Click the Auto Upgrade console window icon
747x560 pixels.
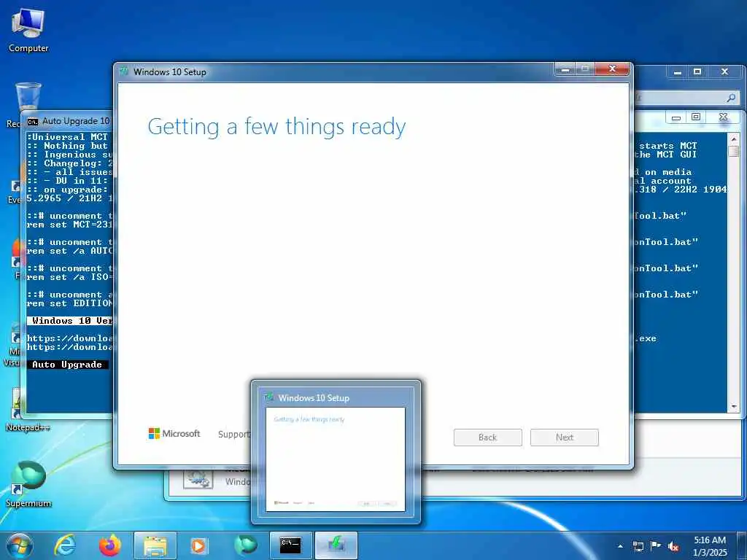pyautogui.click(x=32, y=122)
